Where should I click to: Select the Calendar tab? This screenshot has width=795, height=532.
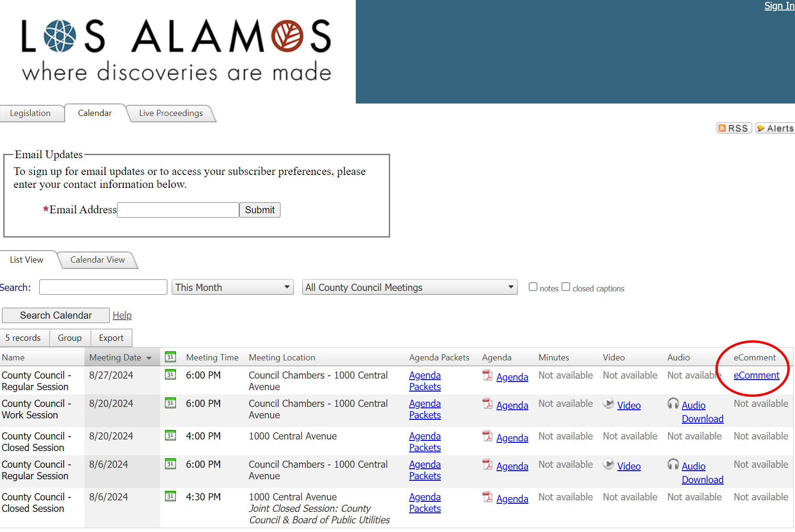click(x=95, y=113)
